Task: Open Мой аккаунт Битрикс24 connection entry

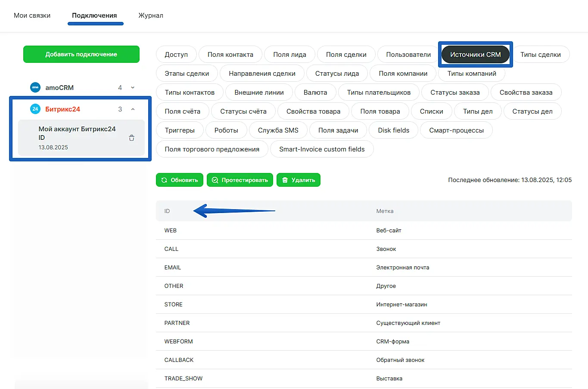Action: 77,137
